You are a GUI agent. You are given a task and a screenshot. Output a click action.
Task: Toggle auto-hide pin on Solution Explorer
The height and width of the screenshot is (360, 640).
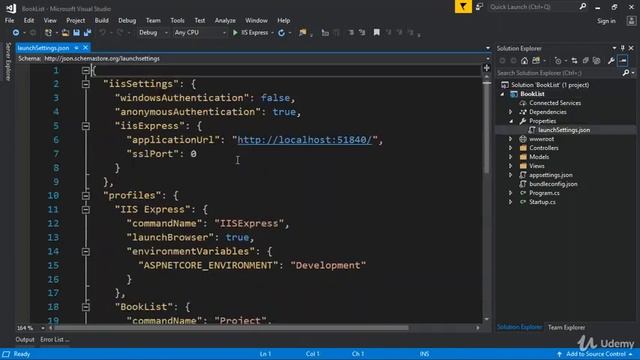tap(623, 48)
